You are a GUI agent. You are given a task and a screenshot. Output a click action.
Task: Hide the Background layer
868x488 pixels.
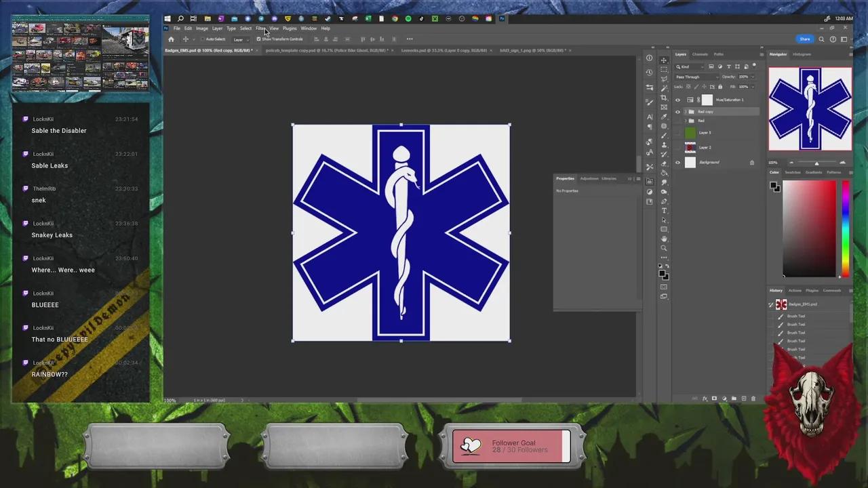tap(677, 162)
